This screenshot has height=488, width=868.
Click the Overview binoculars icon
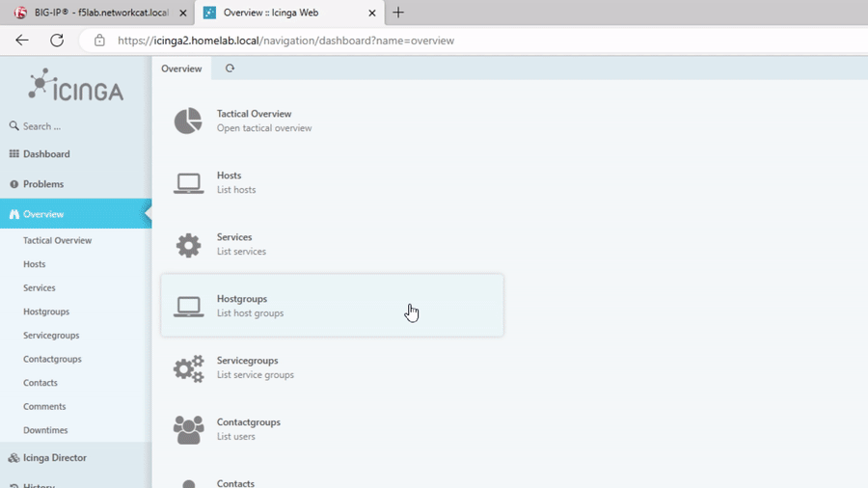pos(14,213)
